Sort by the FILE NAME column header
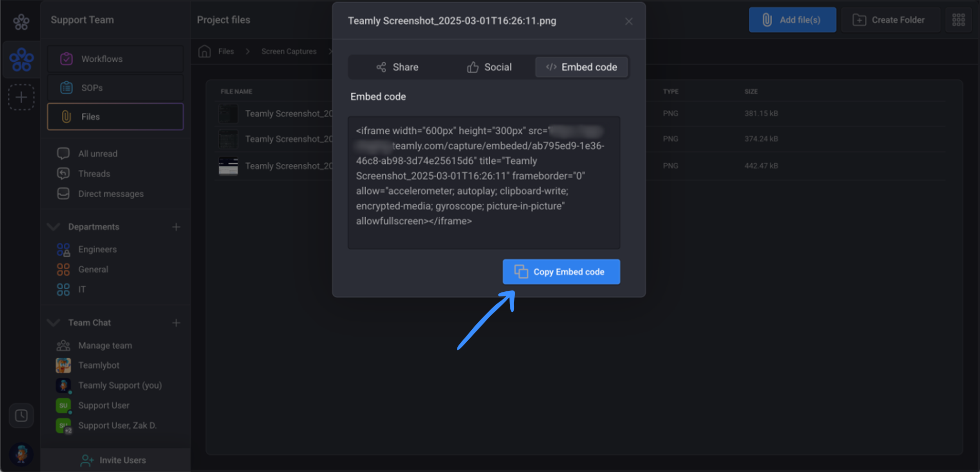The width and height of the screenshot is (980, 472). [236, 92]
